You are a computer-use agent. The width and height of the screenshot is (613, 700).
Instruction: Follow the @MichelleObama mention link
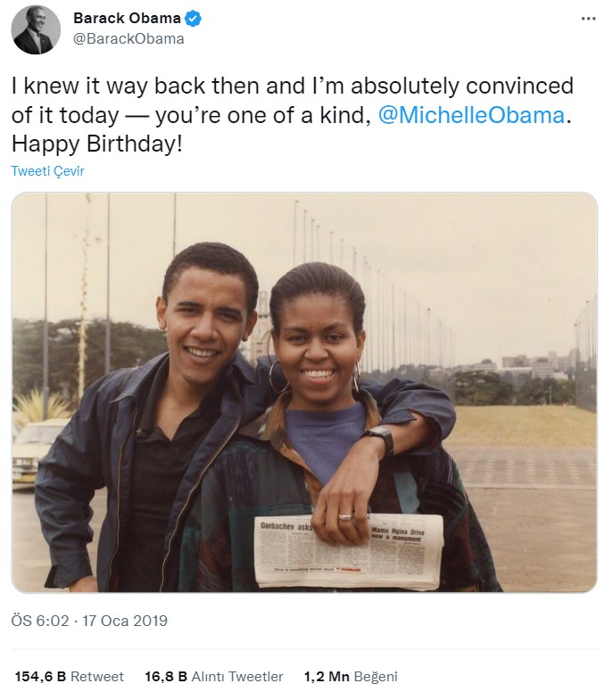tap(471, 115)
